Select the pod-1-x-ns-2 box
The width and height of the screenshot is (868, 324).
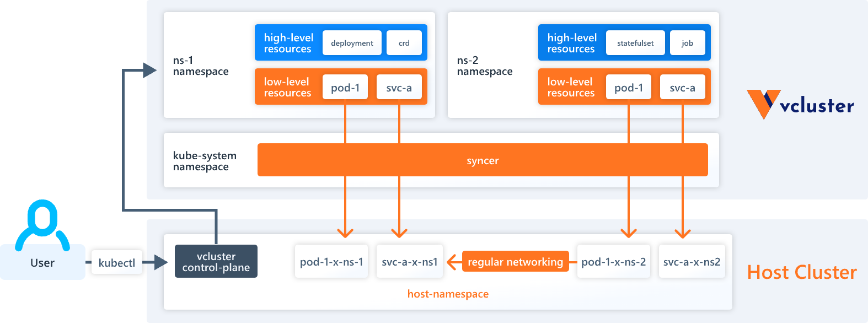coord(613,262)
